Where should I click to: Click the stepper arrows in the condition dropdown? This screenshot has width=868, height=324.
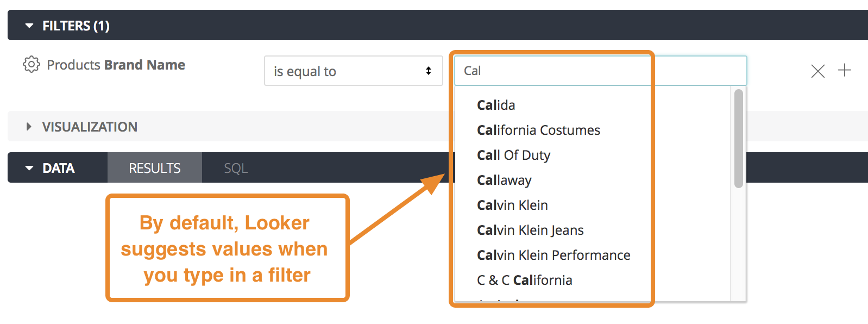click(x=429, y=71)
